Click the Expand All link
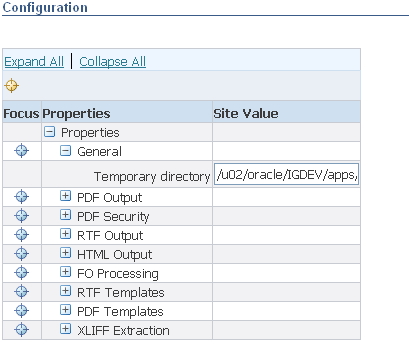The width and height of the screenshot is (409, 363). 34,62
